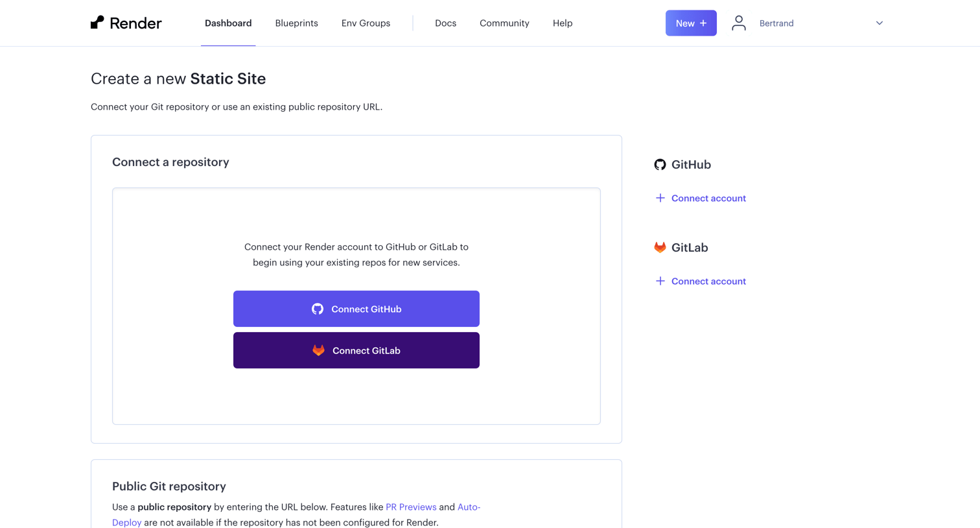980x528 pixels.
Task: Open the Auto-Deploy link
Action: tap(469, 507)
